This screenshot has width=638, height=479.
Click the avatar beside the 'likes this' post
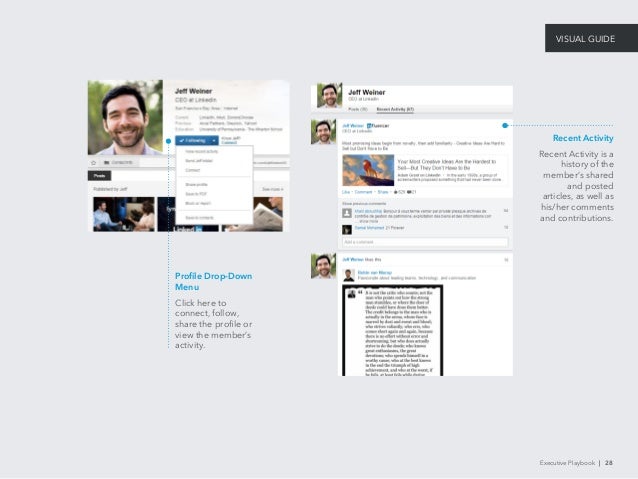pos(323,266)
